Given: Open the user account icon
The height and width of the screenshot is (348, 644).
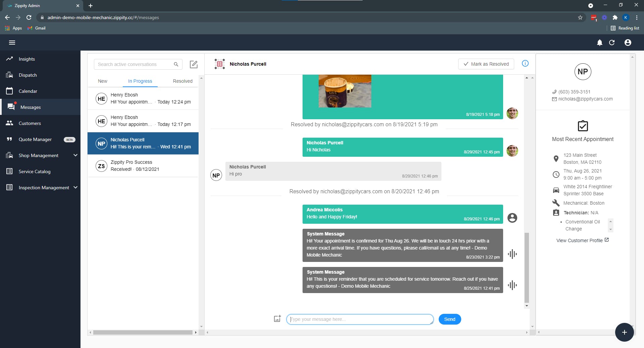Looking at the screenshot, I should click(x=628, y=43).
